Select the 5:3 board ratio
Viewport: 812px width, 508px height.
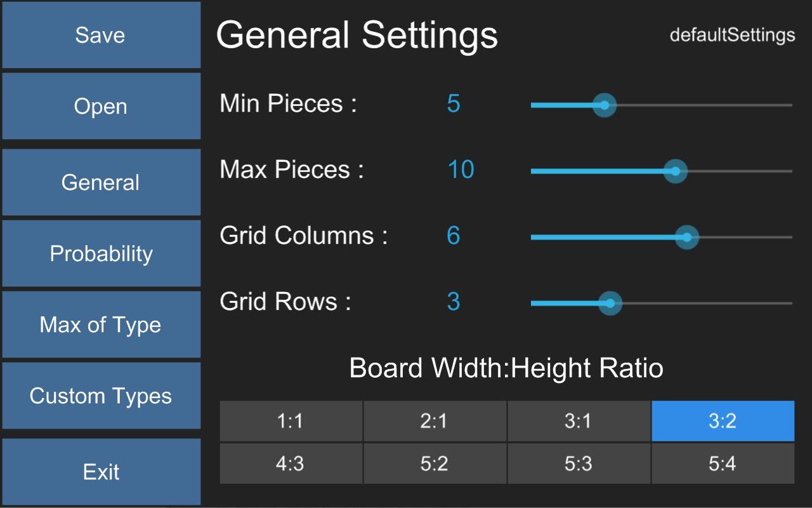[579, 464]
